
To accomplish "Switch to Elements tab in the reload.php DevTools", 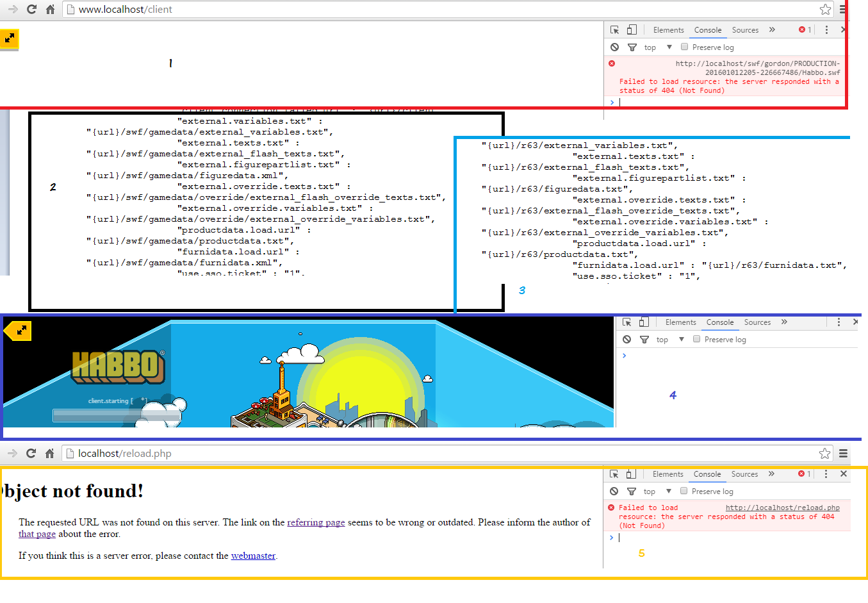I will pyautogui.click(x=668, y=474).
